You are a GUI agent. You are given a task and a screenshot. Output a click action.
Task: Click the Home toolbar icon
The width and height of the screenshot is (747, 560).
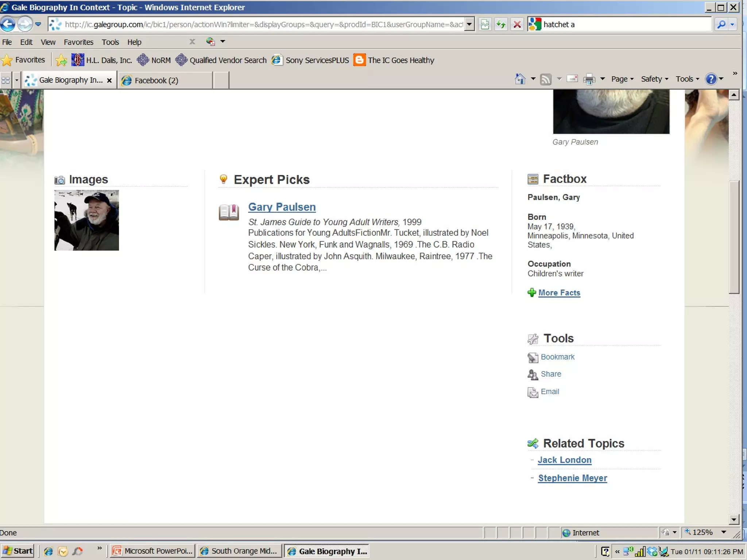tap(520, 79)
